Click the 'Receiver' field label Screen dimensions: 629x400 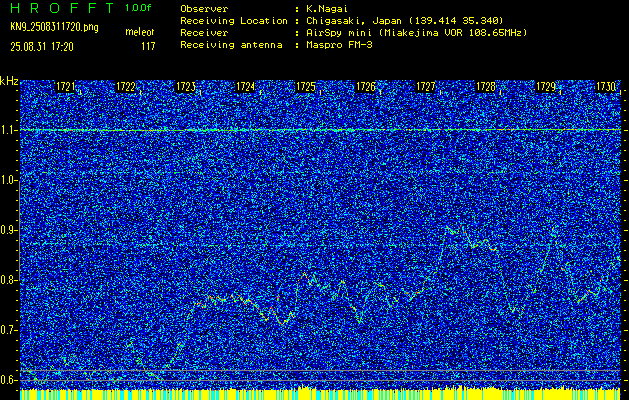coord(204,32)
